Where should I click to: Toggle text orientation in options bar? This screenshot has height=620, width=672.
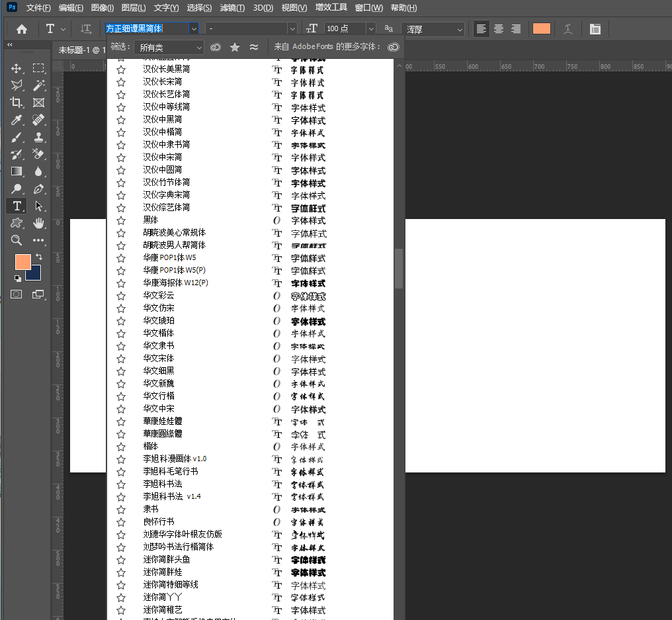point(86,29)
